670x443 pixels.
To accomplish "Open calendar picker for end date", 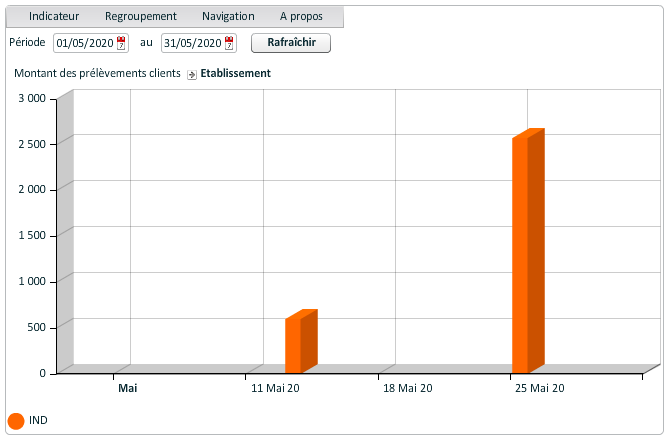I will (x=229, y=43).
